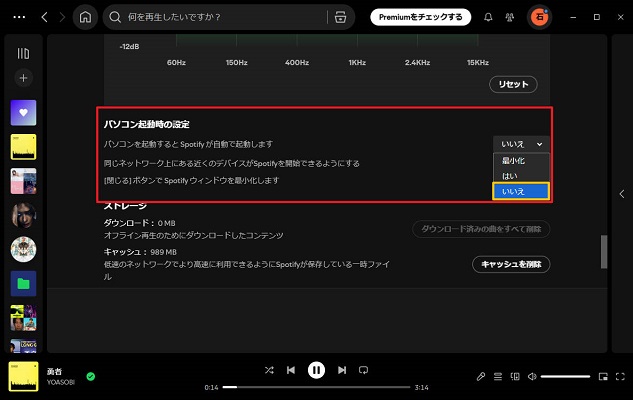Open the notifications bell
633x400 pixels.
(488, 17)
